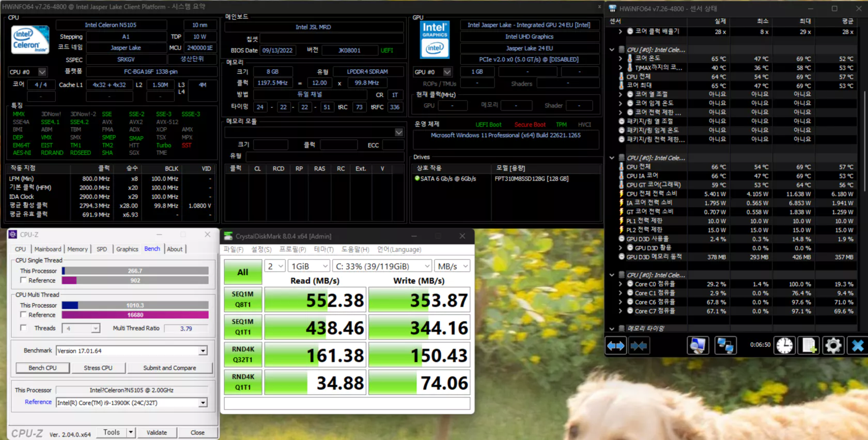Expand the 코어 클럭 배율기 sensor row
The height and width of the screenshot is (440, 868).
(620, 32)
